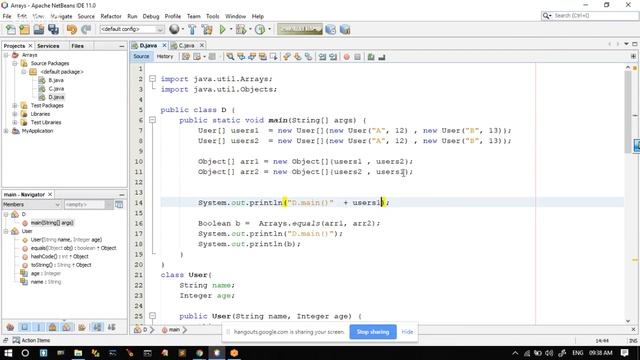Click the Save All toolbar icon
The image size is (640, 360).
click(53, 29)
